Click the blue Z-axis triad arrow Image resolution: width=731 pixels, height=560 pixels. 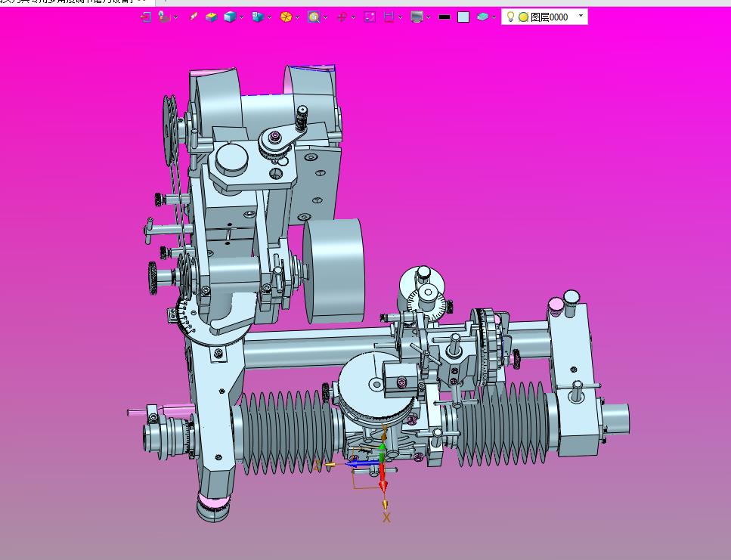point(362,463)
